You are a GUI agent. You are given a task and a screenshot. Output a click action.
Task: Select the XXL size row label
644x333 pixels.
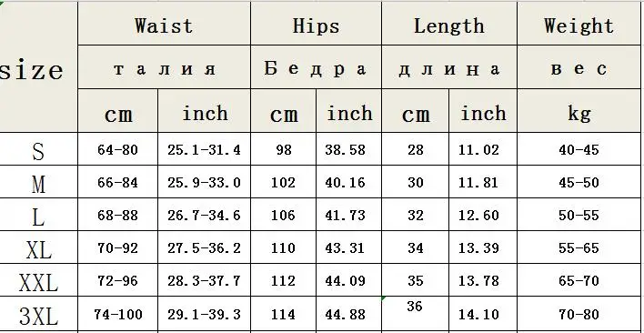click(x=38, y=280)
